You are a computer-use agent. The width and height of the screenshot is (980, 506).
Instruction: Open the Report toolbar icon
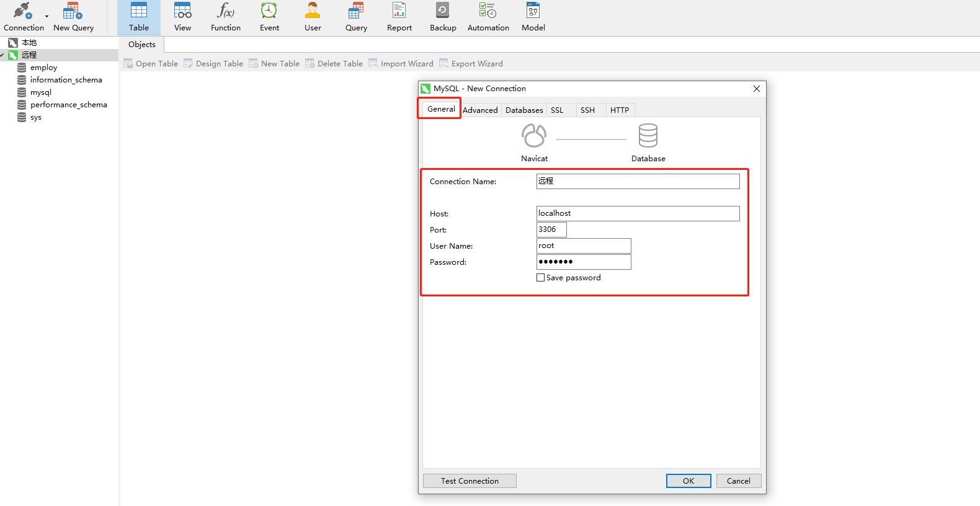pos(399,17)
